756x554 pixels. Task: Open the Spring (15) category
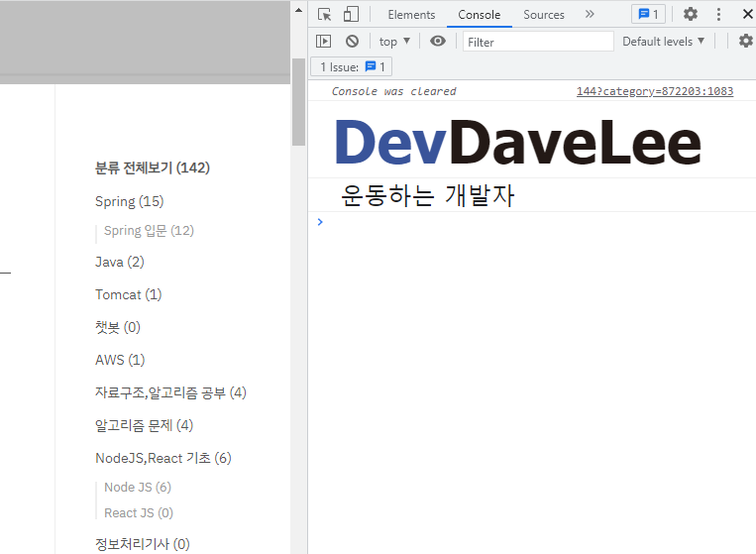tap(129, 201)
